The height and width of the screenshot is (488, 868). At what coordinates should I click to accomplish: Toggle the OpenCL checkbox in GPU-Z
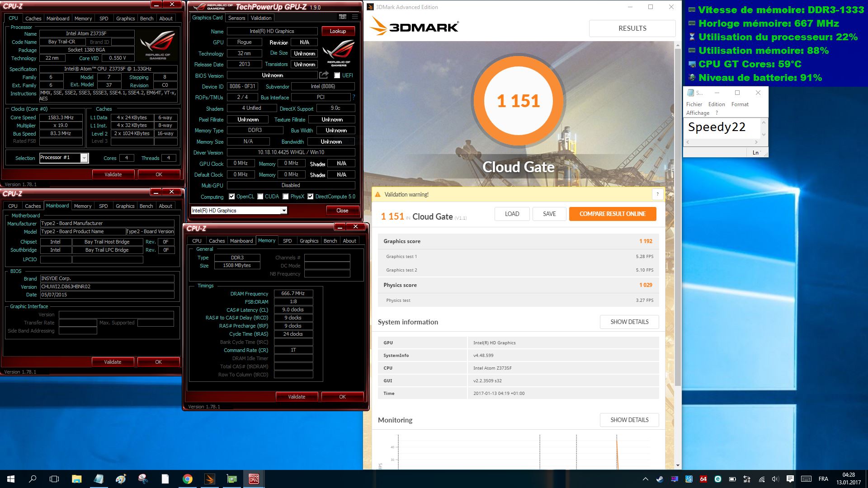[x=232, y=197]
